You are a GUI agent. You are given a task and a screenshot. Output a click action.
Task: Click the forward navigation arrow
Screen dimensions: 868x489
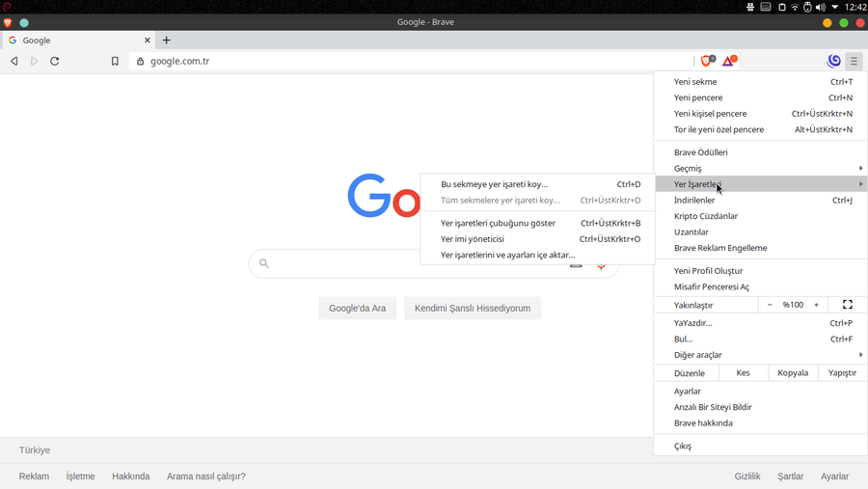(35, 61)
